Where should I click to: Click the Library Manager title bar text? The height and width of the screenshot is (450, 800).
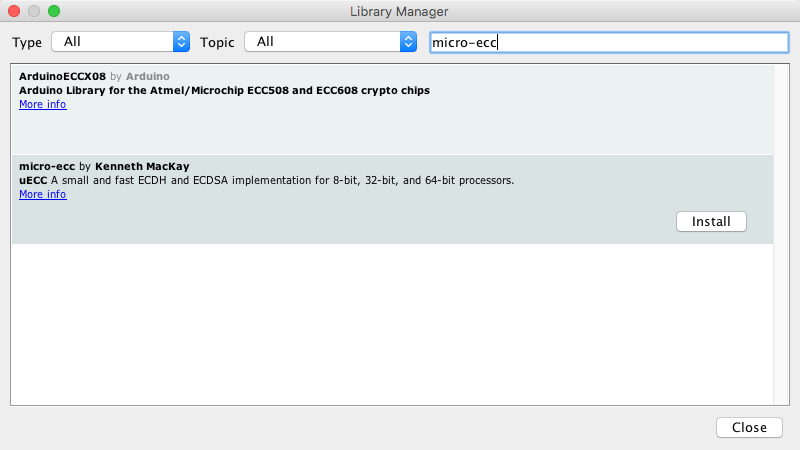pos(399,11)
